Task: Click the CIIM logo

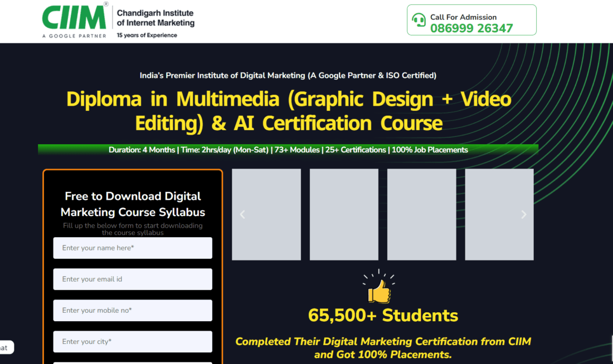Action: [74, 18]
